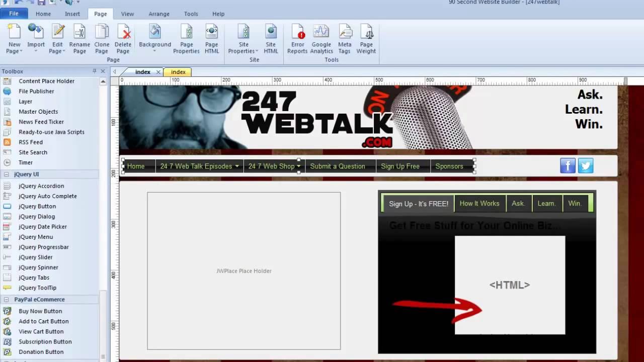Open Error Reports
644x362 pixels.
point(297,39)
